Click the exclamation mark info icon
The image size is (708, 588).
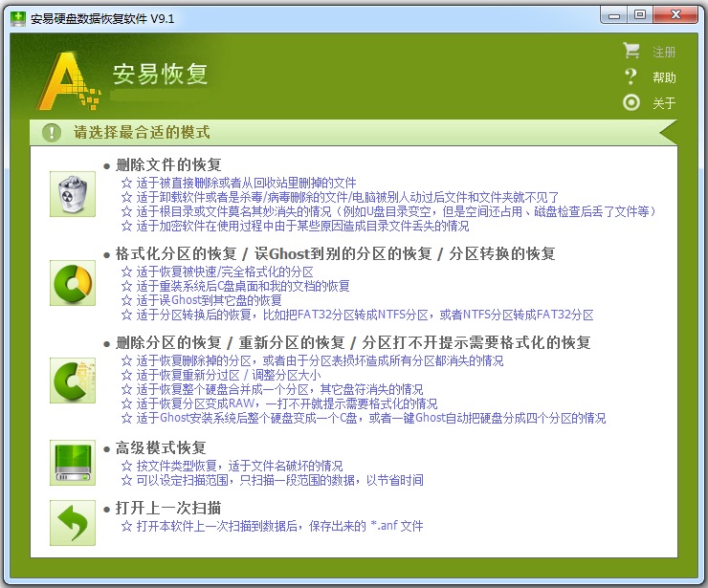(x=52, y=133)
